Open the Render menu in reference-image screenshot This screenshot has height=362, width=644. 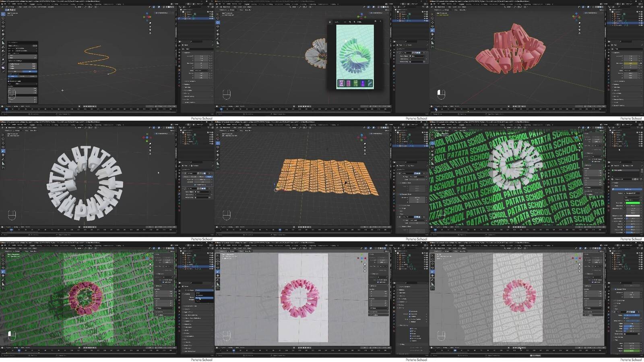point(229,4)
